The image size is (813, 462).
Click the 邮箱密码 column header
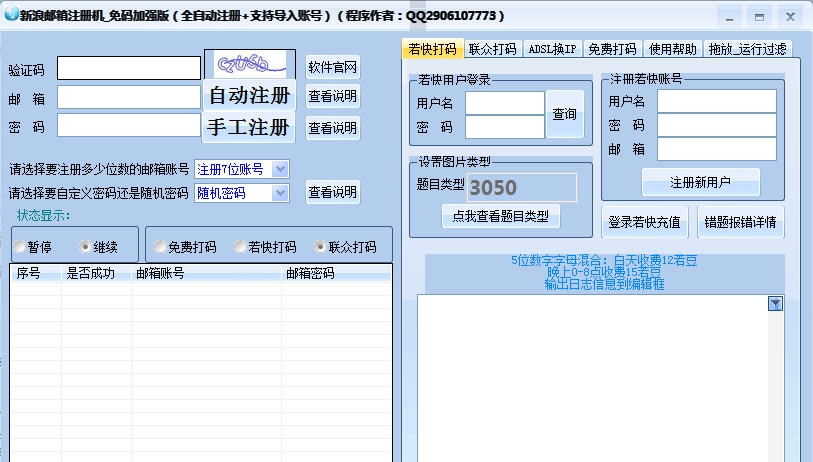[x=337, y=273]
